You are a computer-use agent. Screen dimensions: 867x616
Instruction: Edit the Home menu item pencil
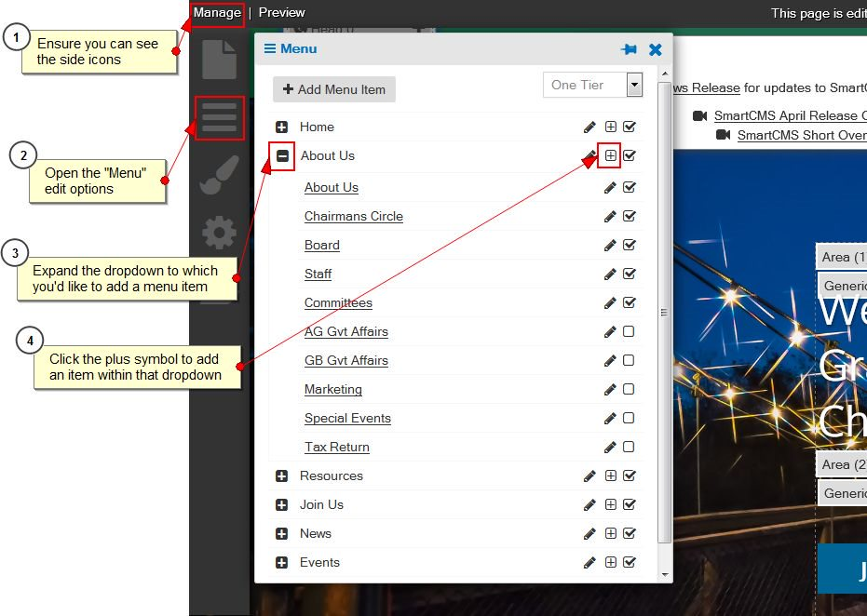coord(589,127)
